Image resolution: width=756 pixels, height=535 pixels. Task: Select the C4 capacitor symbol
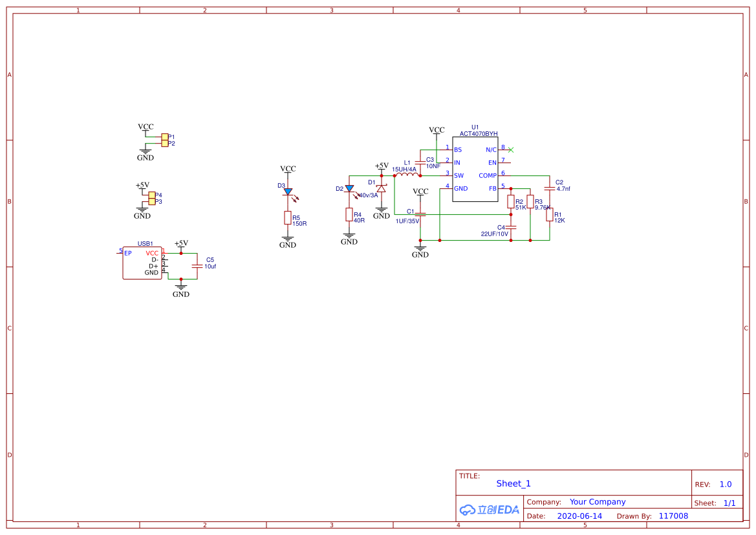click(x=511, y=227)
